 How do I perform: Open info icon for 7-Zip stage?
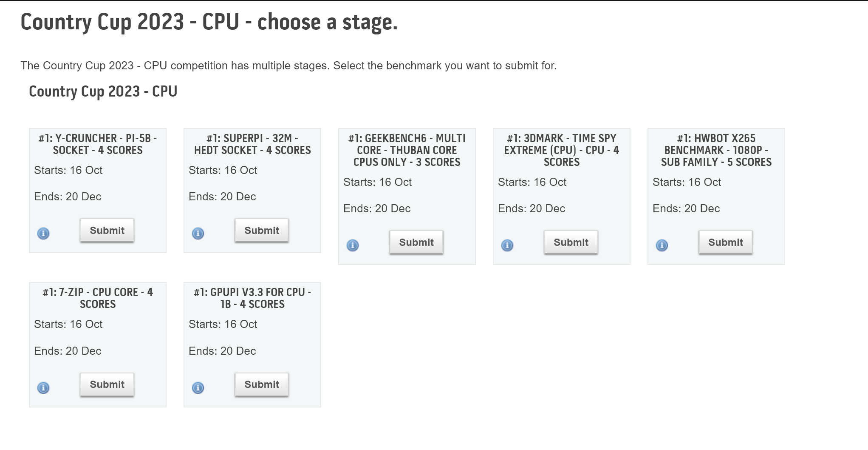point(43,388)
